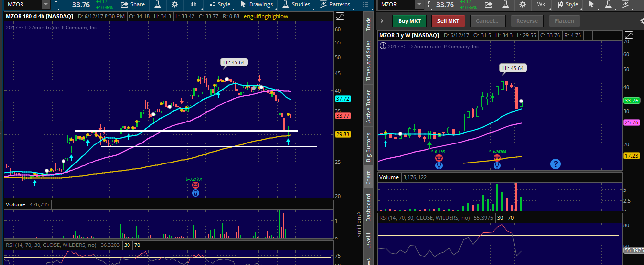The image size is (644, 265).
Task: Click left chart price scale icon
Action: pyautogui.click(x=341, y=17)
